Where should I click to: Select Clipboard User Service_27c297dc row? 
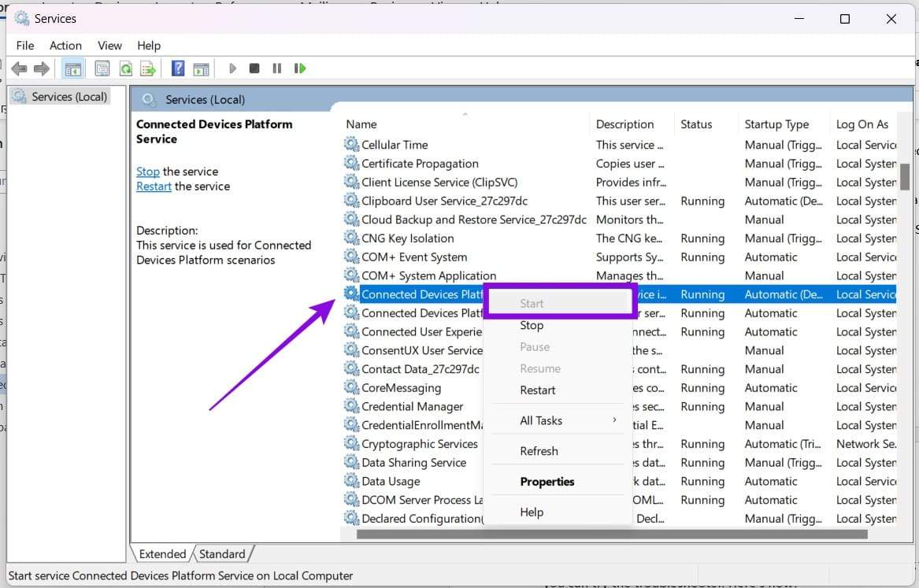620,201
